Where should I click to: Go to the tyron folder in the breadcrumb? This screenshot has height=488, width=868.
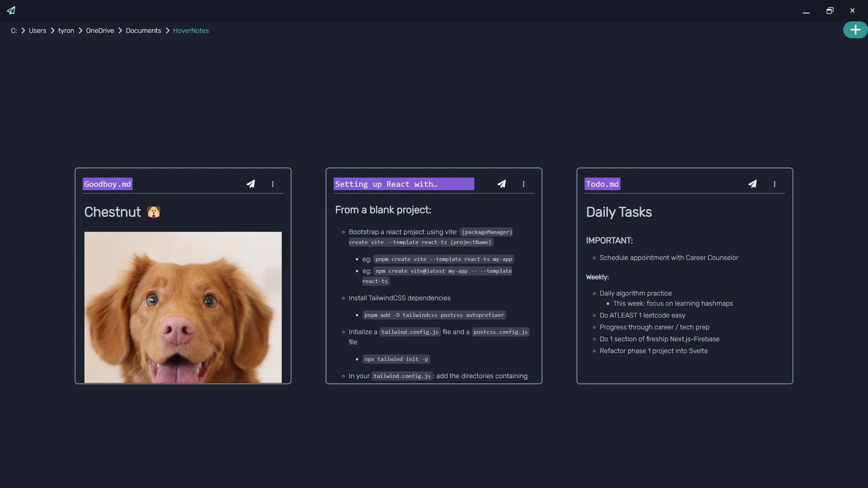66,30
